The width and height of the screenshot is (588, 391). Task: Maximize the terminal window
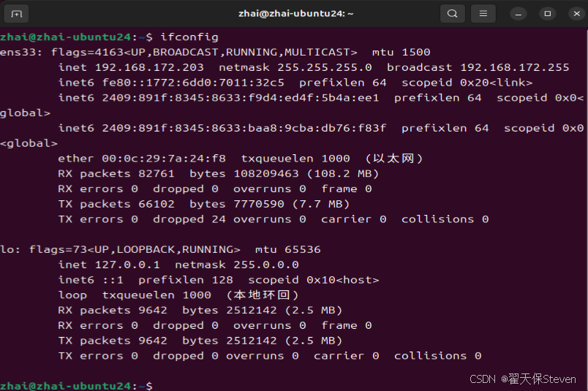coord(548,14)
